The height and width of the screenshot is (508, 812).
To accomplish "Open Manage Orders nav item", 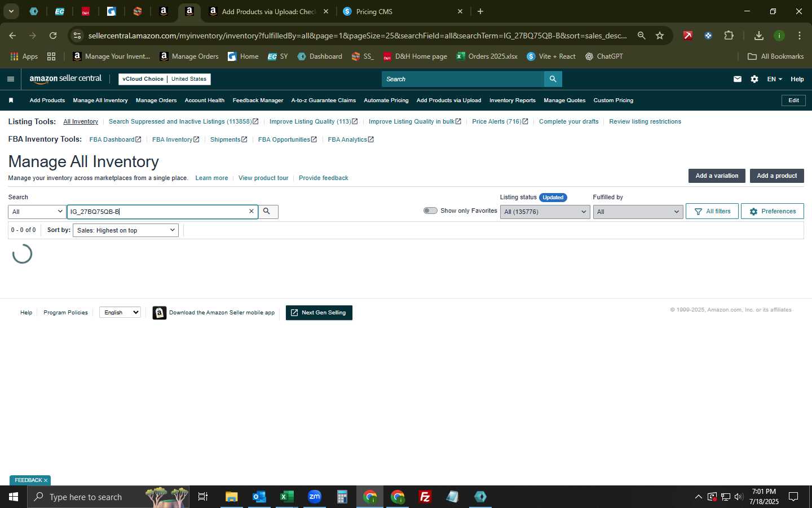I will tap(156, 100).
